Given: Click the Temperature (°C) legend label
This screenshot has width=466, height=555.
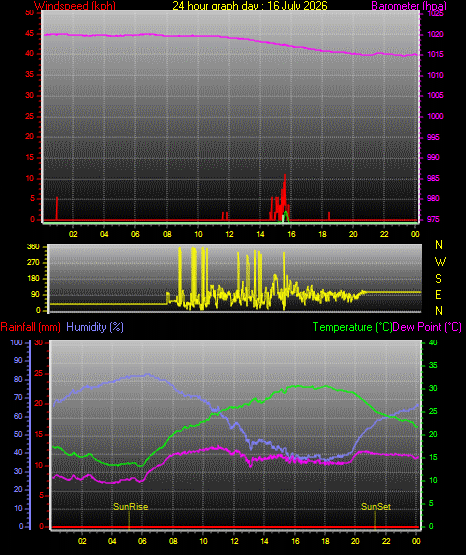Looking at the screenshot, I should (x=352, y=327).
